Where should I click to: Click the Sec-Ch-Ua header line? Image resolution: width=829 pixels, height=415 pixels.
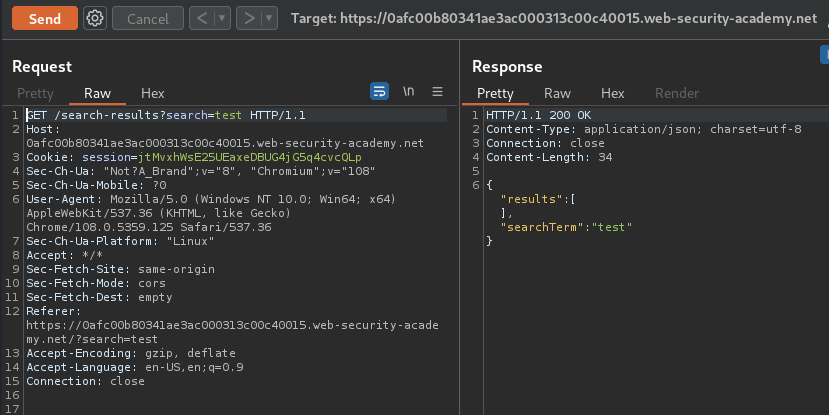coord(201,171)
